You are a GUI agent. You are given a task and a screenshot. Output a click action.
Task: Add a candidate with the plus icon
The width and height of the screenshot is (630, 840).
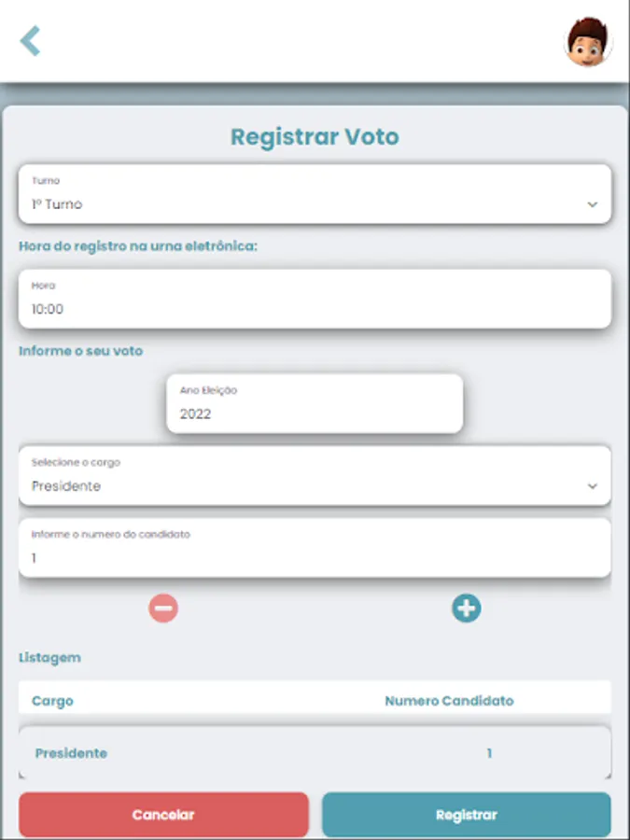[x=466, y=609]
